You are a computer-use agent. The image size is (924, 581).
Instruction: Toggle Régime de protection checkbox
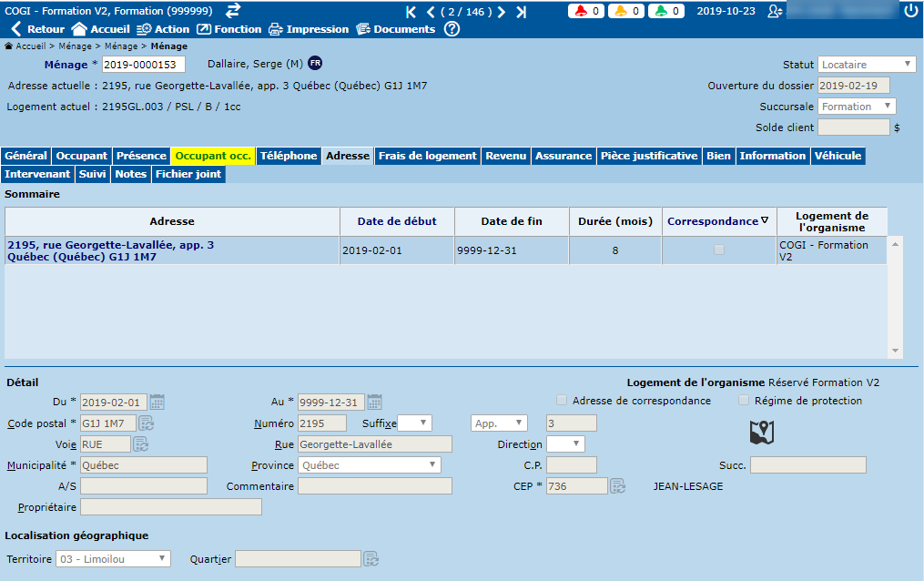[744, 401]
